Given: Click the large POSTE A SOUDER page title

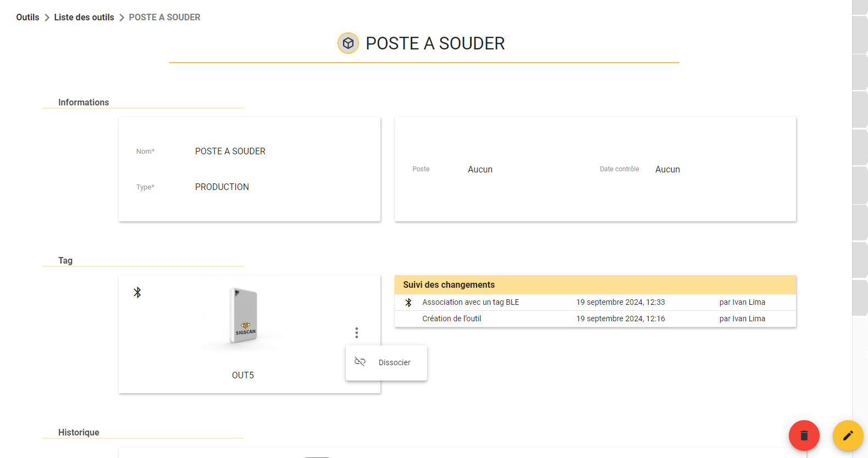Looking at the screenshot, I should [x=435, y=43].
